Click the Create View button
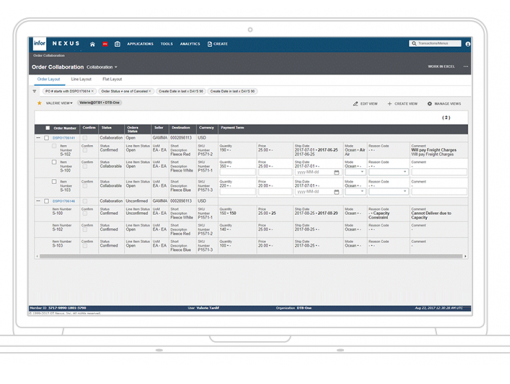This screenshot has width=510, height=384. coord(402,104)
